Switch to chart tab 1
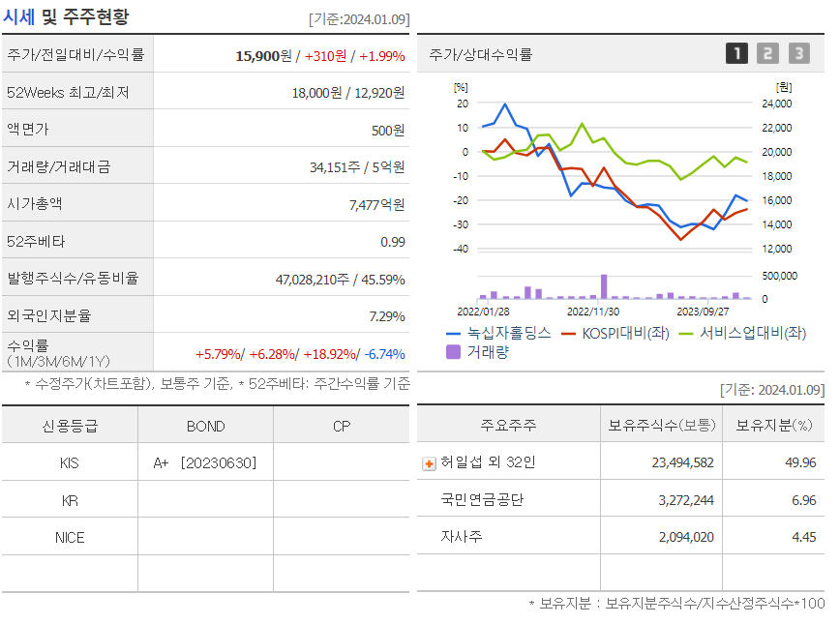Screen dimensions: 840x624 (x=736, y=53)
